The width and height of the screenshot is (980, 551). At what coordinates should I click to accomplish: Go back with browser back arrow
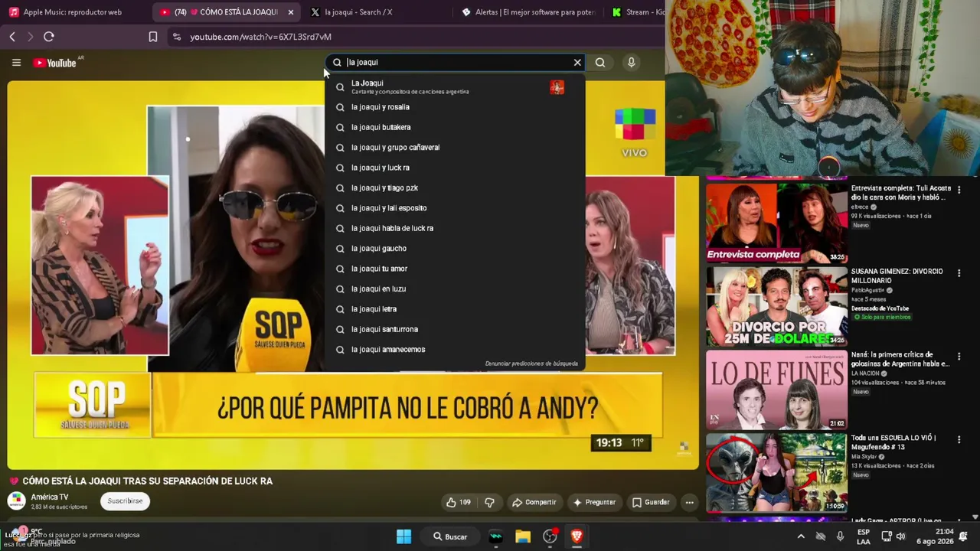[x=12, y=37]
